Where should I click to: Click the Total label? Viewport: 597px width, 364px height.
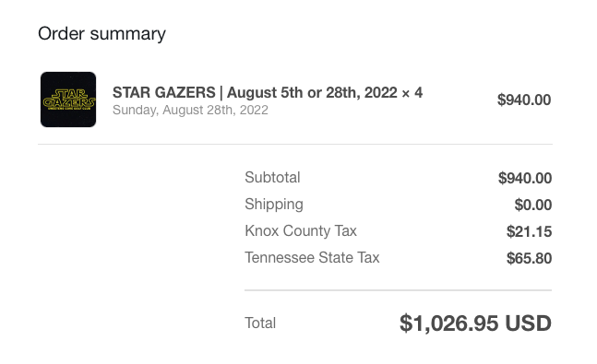pos(260,323)
